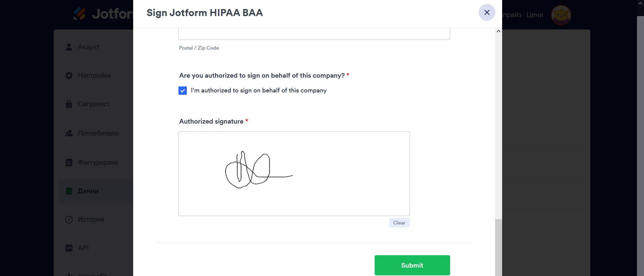
Task: Click the Users group icon in sidebar
Action: (x=69, y=133)
